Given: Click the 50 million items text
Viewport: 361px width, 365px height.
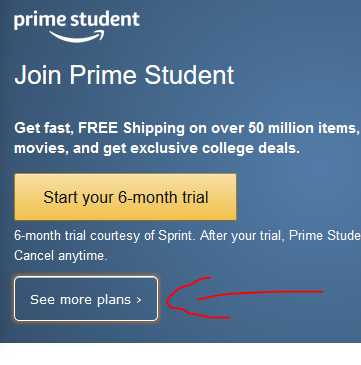Looking at the screenshot, I should (304, 129).
